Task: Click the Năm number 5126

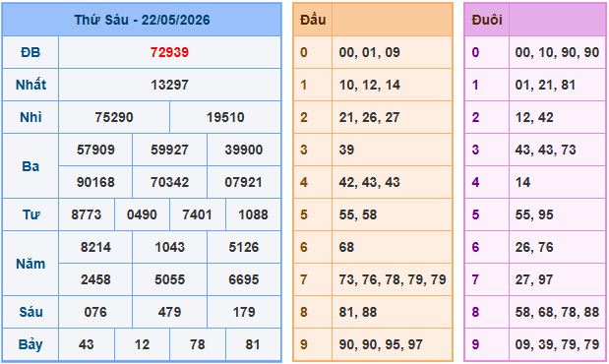Action: [244, 247]
